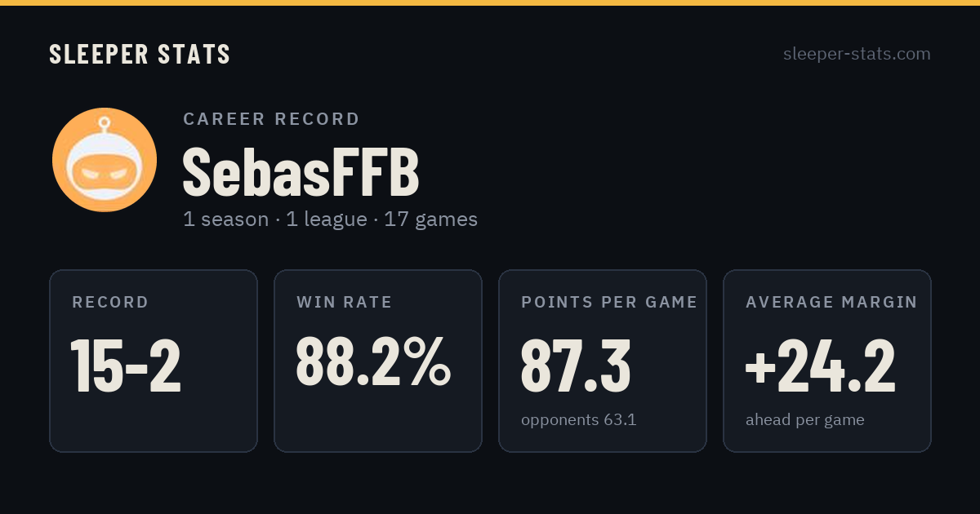980x514 pixels.
Task: Select the POINTS PER GAME card
Action: click(x=603, y=361)
